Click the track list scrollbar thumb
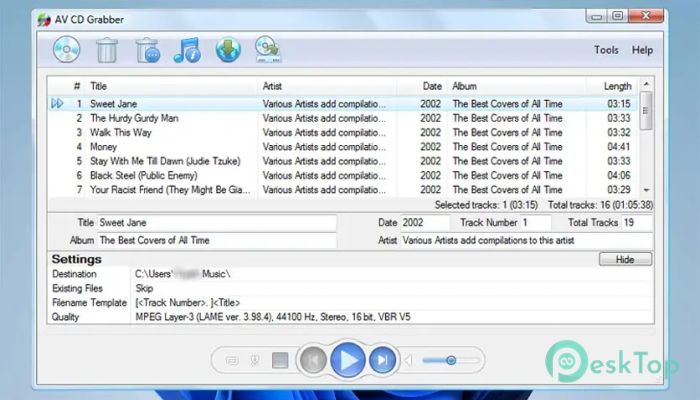 point(646,111)
